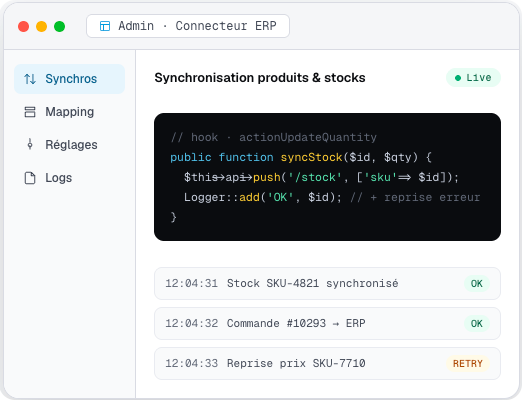Select the Admin · Connecteur ERP address field
This screenshot has width=523, height=401.
tap(188, 26)
